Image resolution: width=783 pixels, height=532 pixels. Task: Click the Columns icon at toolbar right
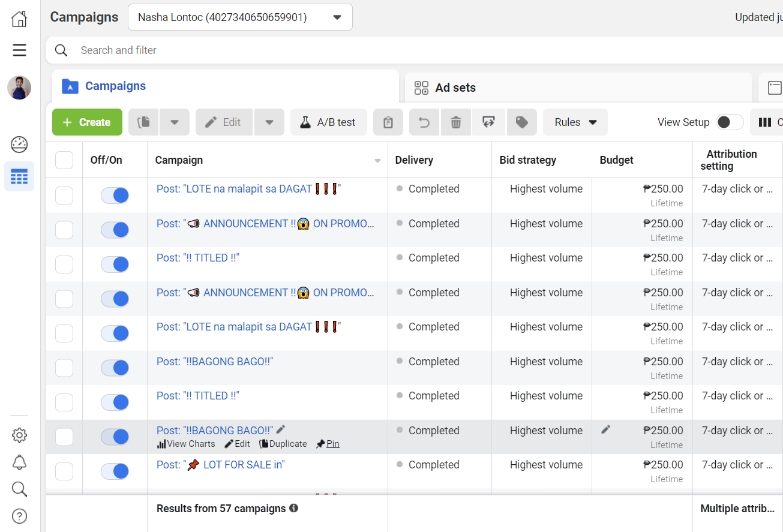click(x=766, y=122)
